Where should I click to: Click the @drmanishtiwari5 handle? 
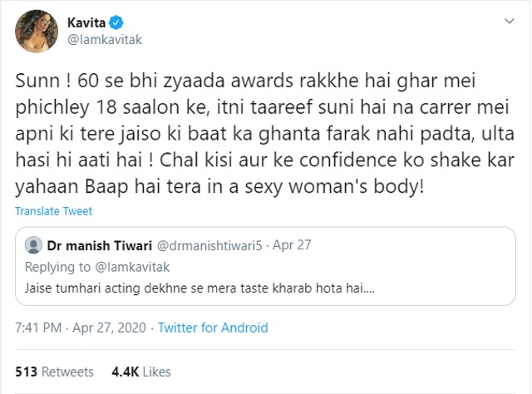click(209, 245)
